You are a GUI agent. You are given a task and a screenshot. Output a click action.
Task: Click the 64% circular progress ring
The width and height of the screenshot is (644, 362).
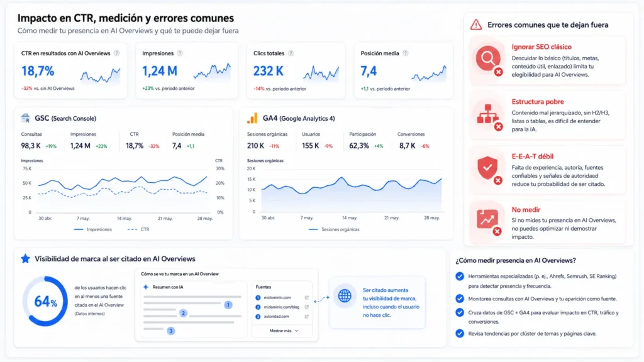coord(45,301)
